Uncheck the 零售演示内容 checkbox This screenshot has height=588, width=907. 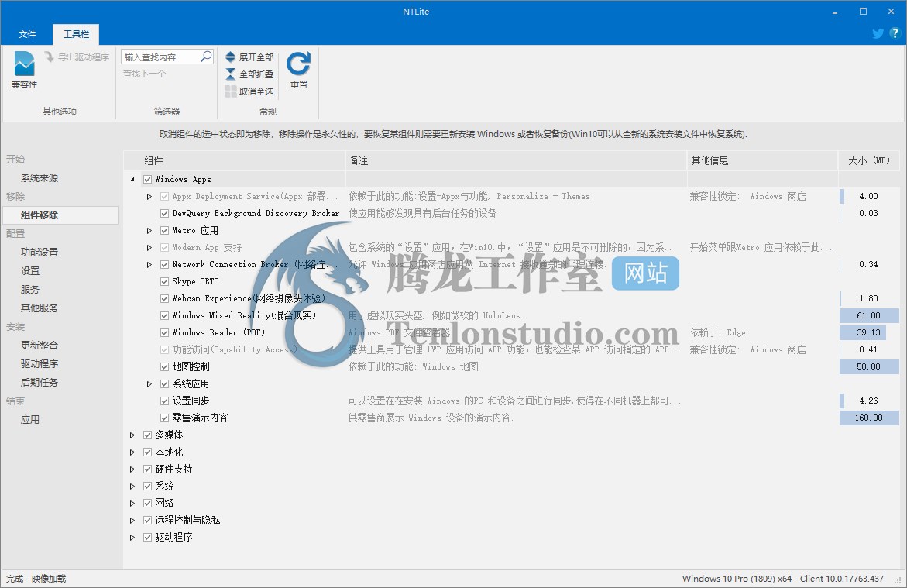point(165,418)
